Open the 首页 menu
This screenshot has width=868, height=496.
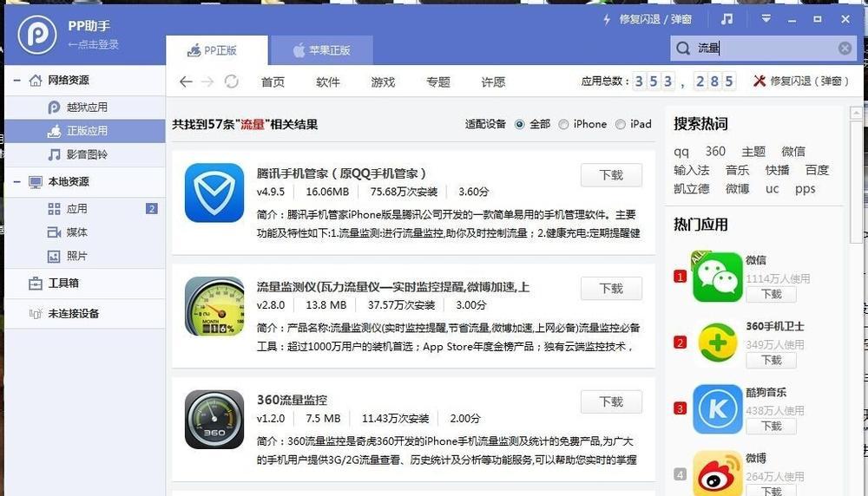click(x=273, y=82)
